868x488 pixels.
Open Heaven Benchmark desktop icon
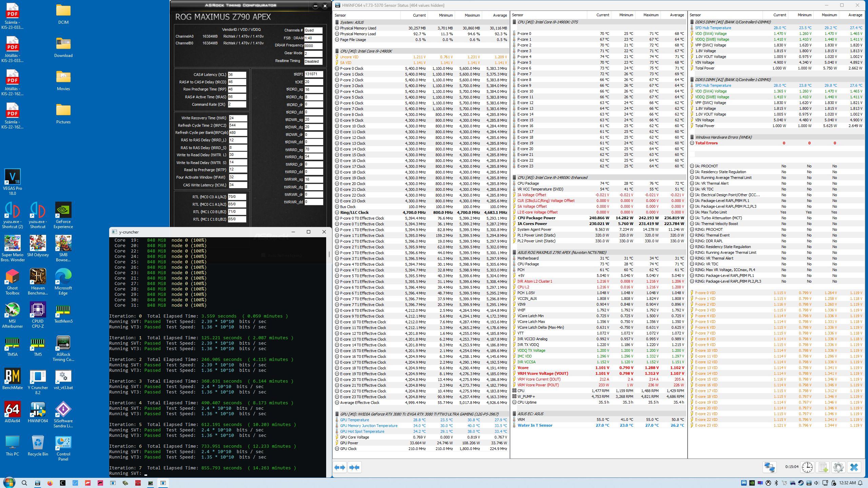pyautogui.click(x=38, y=282)
